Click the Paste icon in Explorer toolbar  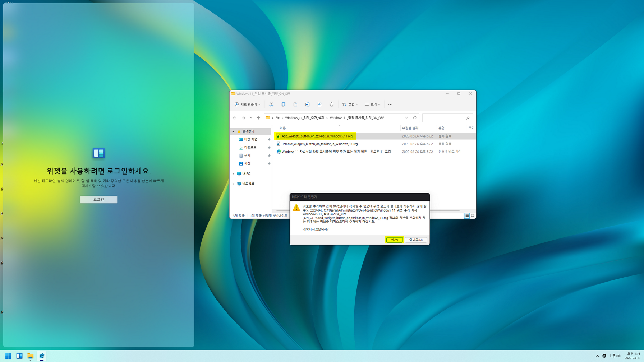pos(295,105)
